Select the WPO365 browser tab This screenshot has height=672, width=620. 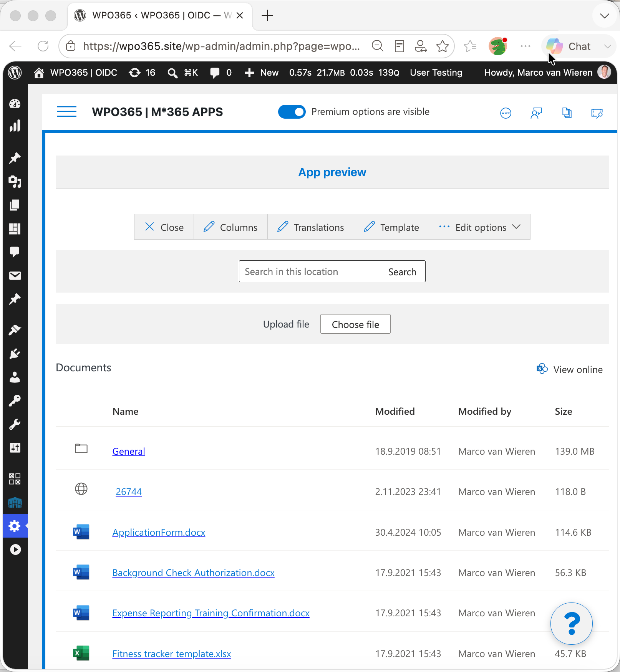point(159,15)
